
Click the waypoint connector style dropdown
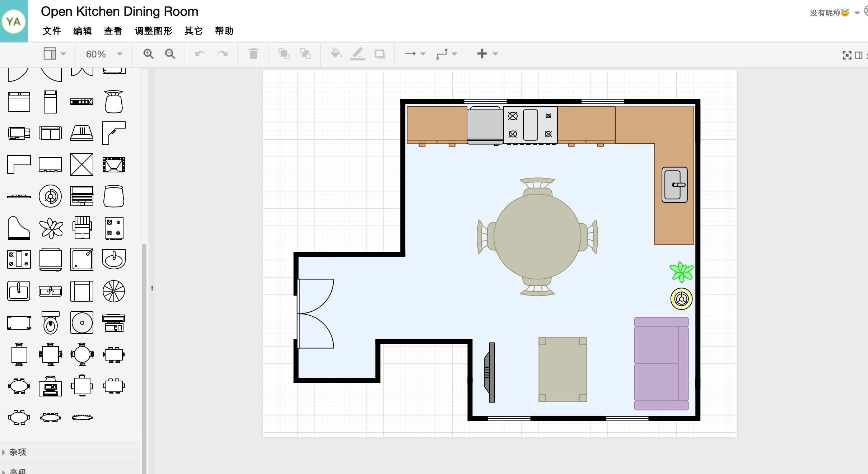(452, 53)
